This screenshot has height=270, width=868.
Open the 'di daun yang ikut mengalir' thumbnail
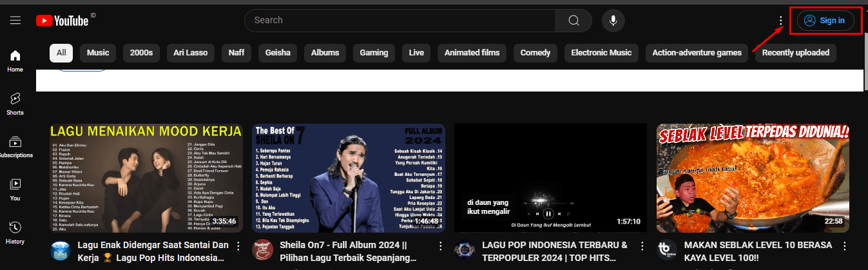551,178
